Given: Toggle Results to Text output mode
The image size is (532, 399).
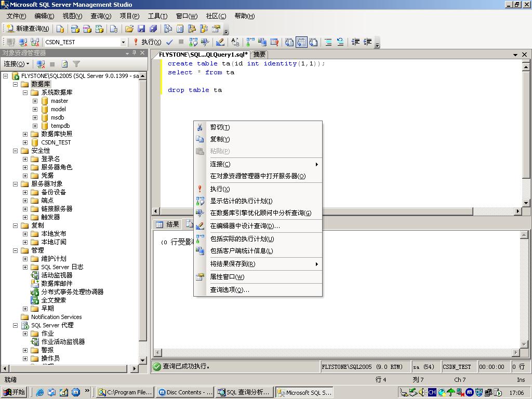Looking at the screenshot, I should tap(289, 42).
